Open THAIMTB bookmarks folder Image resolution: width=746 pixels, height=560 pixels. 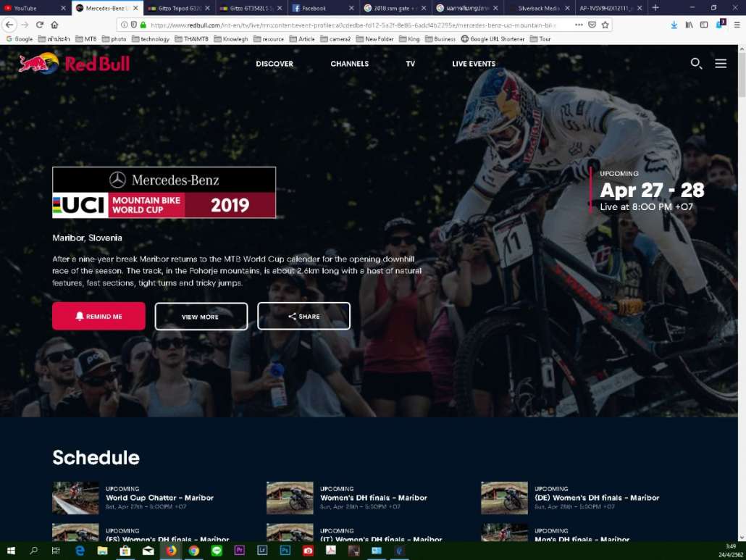pyautogui.click(x=191, y=39)
